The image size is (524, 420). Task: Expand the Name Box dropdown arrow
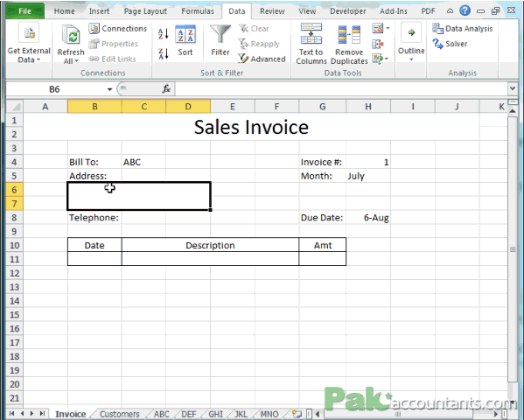click(109, 89)
